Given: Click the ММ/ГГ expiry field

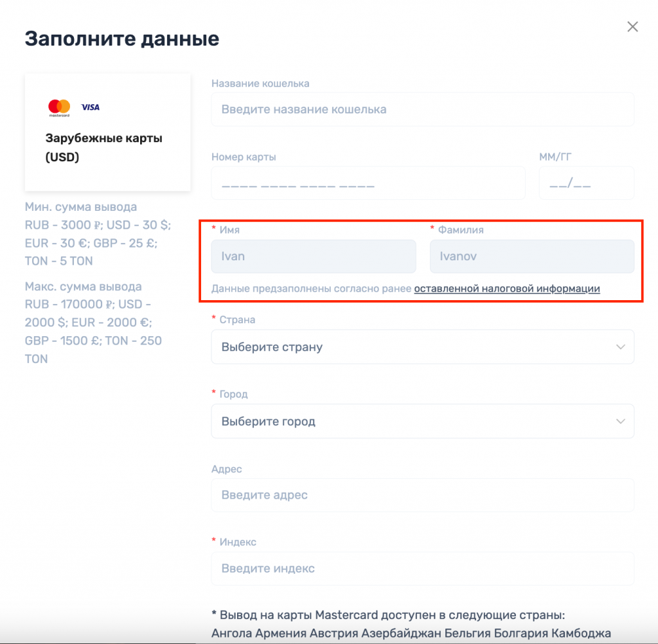Looking at the screenshot, I should click(586, 183).
